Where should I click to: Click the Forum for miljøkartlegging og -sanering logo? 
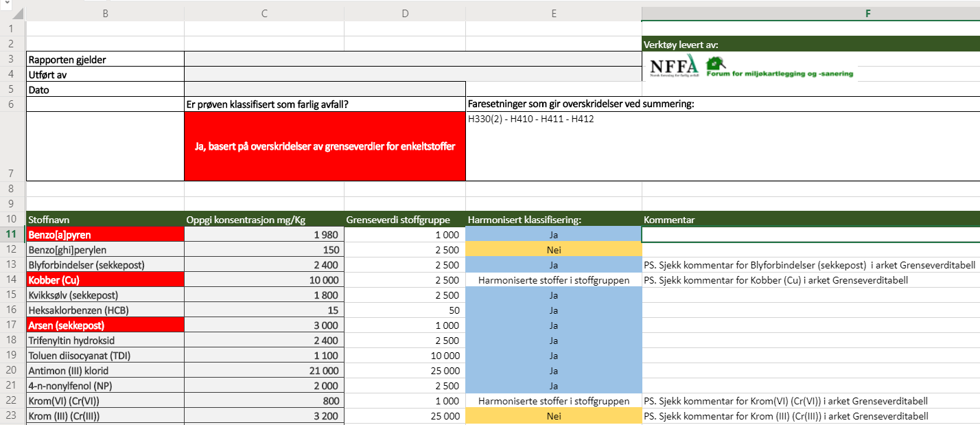click(780, 73)
